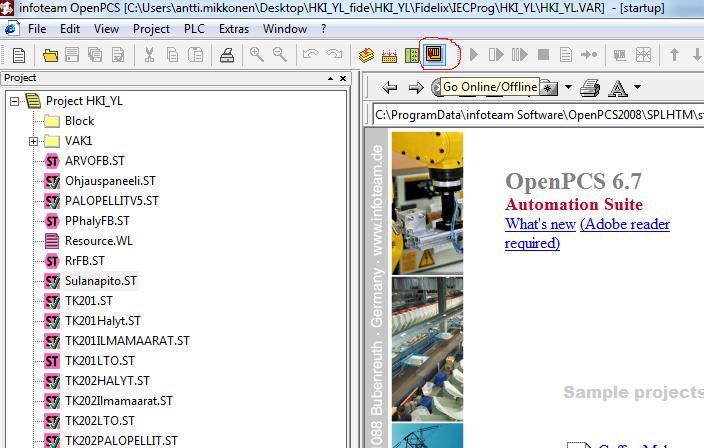704x448 pixels.
Task: Open the ? help menu
Action: coord(324,29)
